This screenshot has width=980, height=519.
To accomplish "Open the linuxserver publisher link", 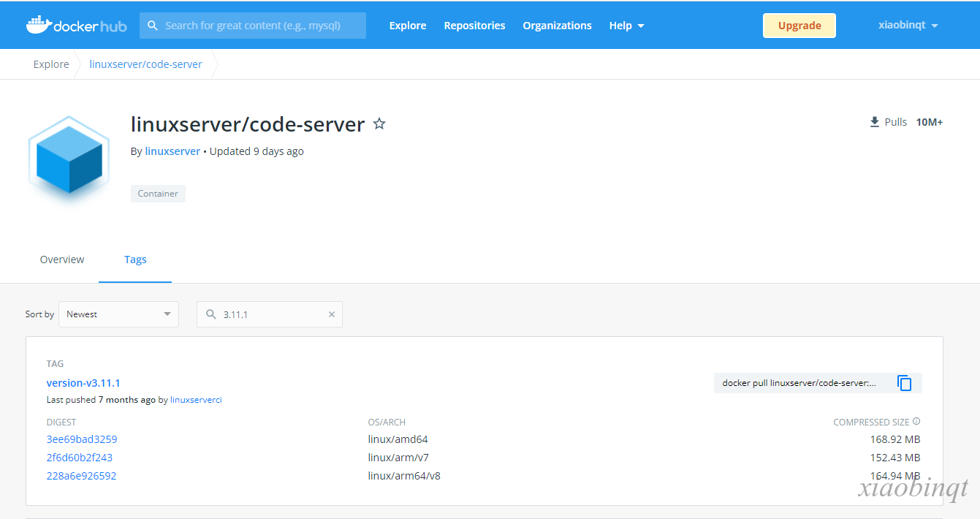I will tap(172, 151).
